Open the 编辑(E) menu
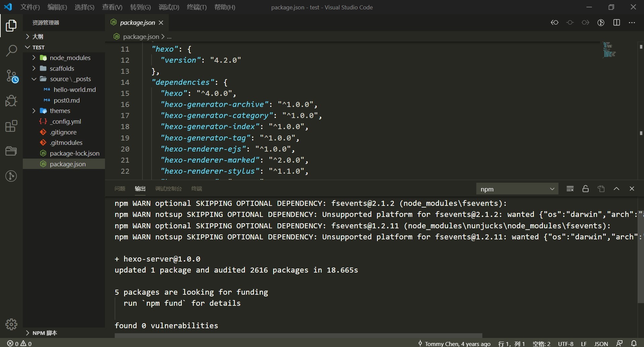 point(57,7)
